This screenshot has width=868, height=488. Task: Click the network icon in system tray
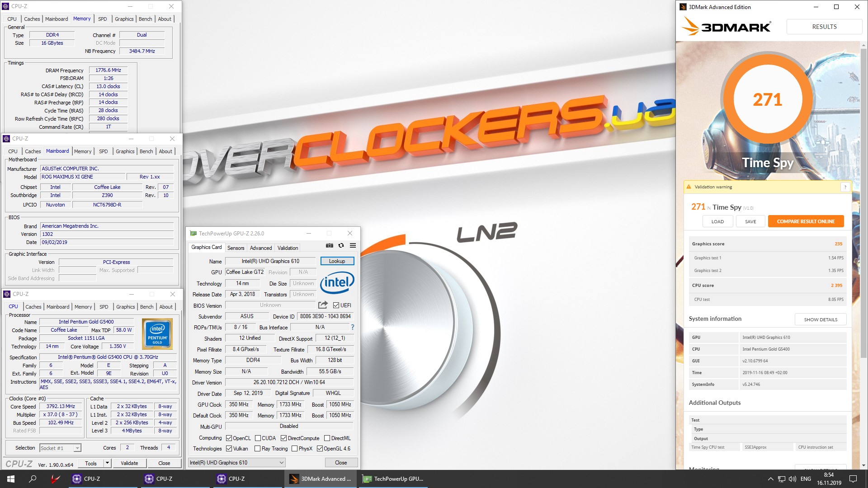pyautogui.click(x=781, y=479)
